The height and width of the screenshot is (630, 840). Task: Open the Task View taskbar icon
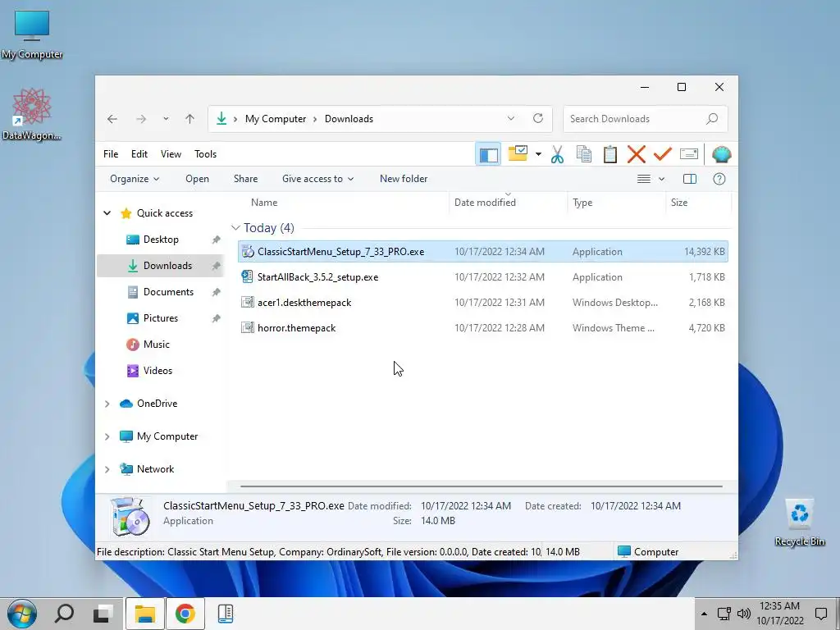tap(102, 614)
